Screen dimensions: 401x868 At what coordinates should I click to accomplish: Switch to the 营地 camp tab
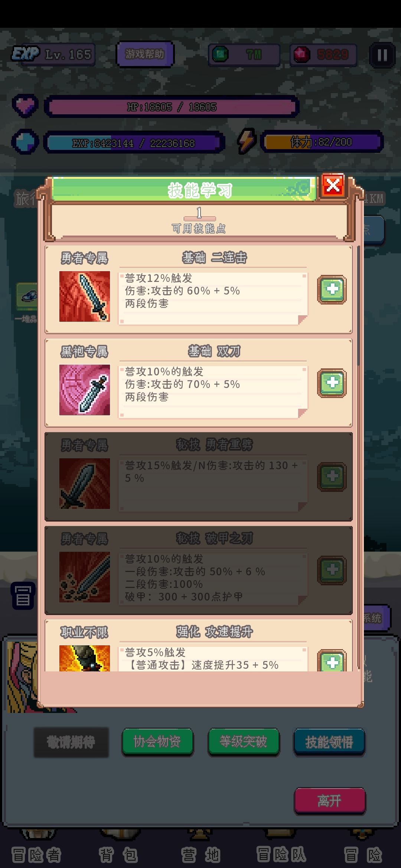200,855
